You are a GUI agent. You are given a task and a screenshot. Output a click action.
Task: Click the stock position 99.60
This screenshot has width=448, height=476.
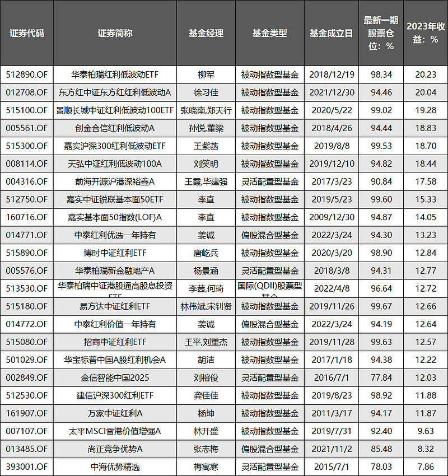pyautogui.click(x=381, y=199)
